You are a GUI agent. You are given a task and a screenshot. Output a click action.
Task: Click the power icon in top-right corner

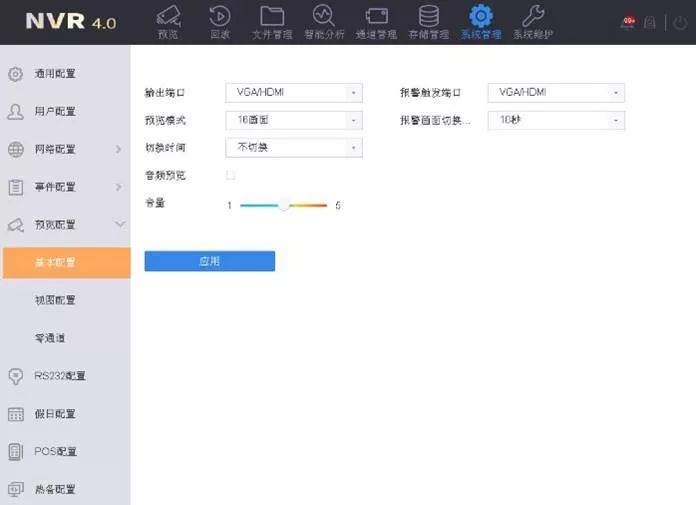681,22
